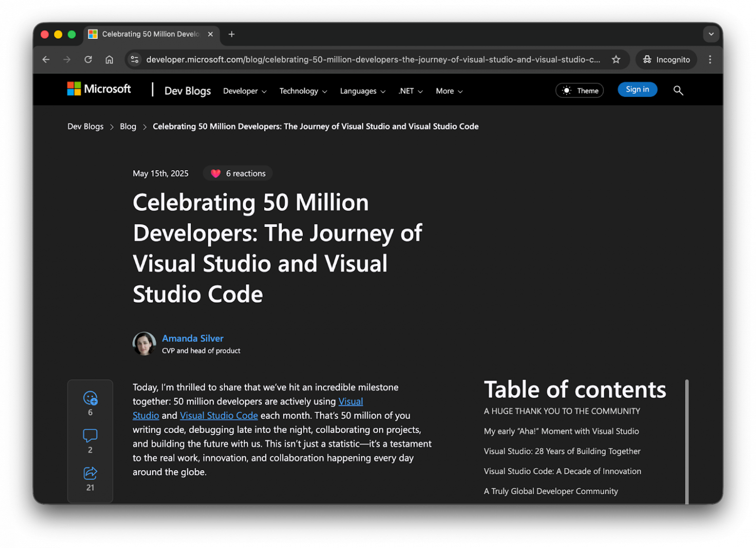Open the comments speech bubble icon
This screenshot has width=756, height=548.
tap(90, 435)
